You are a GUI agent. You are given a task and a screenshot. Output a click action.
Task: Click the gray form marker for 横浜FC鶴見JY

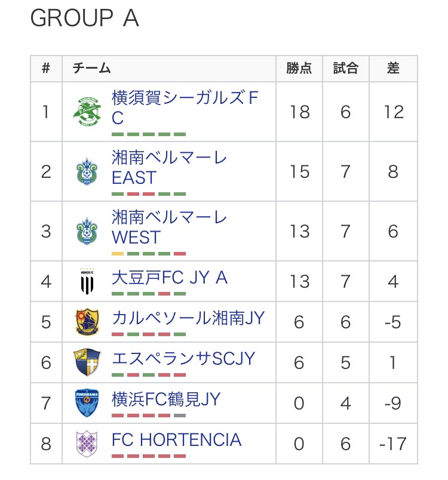click(180, 416)
